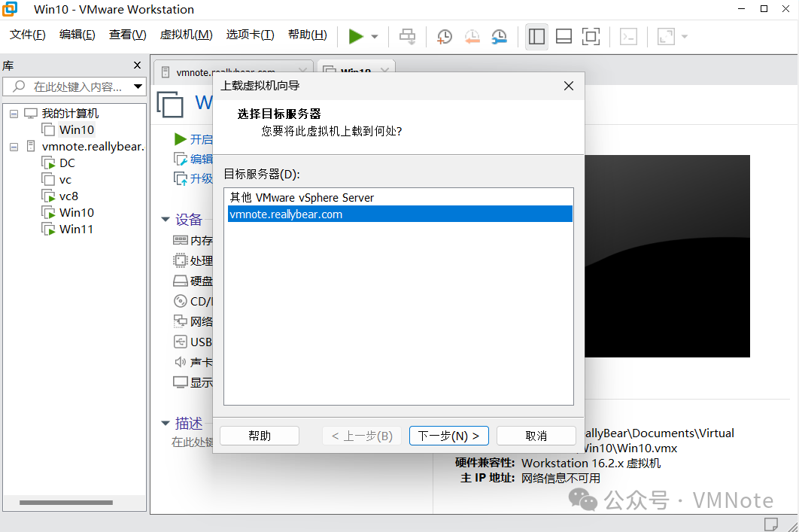
Task: Close the 库 library panel
Action: coord(137,65)
